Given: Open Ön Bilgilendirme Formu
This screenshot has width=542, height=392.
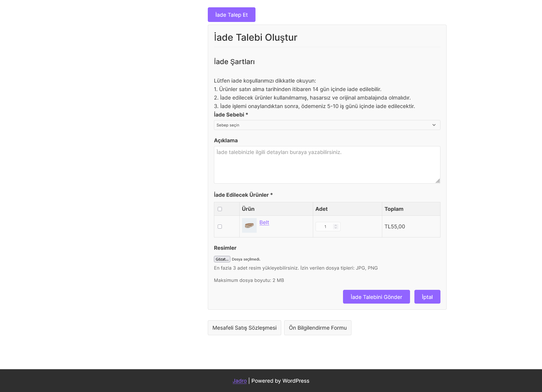Looking at the screenshot, I should coord(318,328).
